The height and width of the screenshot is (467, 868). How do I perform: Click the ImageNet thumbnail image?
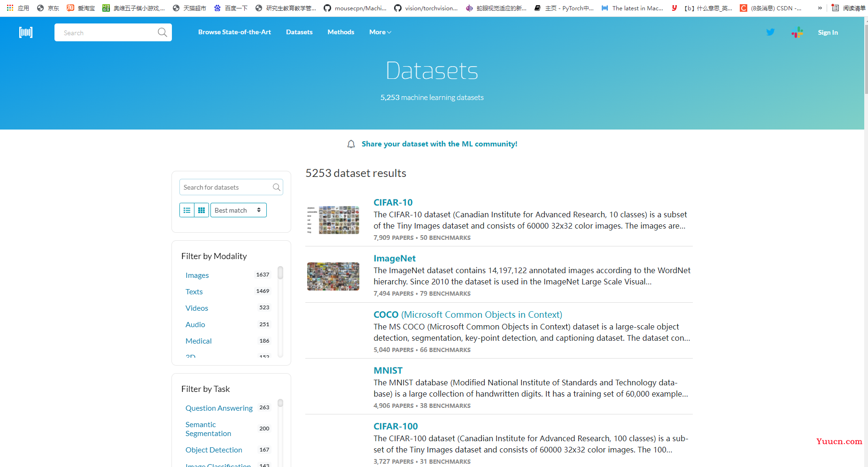pos(333,276)
